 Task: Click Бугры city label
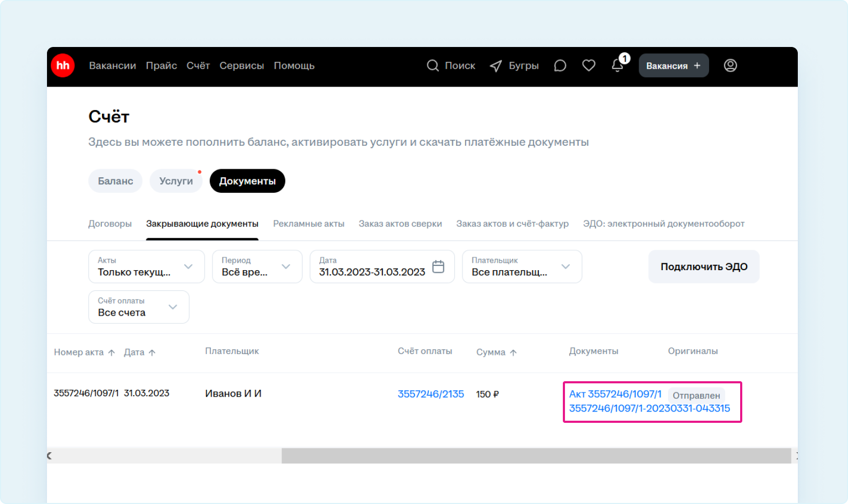pos(524,66)
